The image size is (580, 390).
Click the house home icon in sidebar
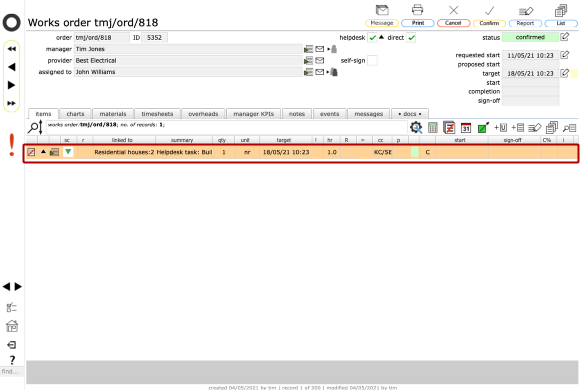(x=12, y=326)
